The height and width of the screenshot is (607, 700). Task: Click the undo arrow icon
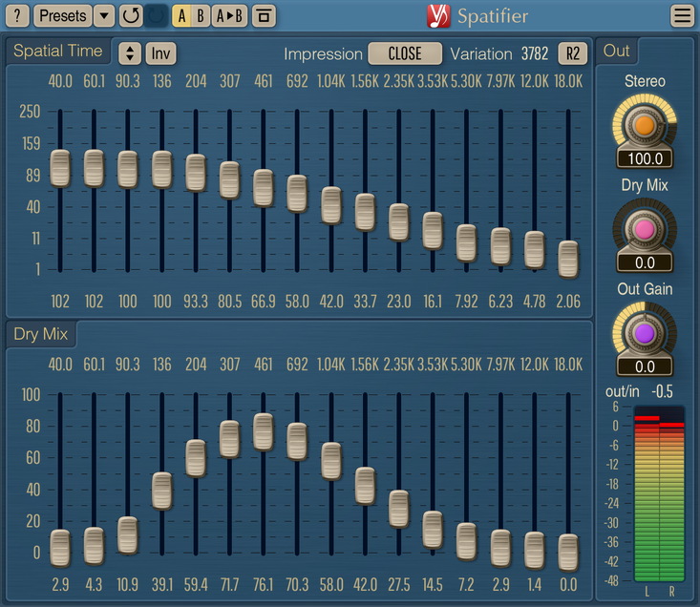(131, 16)
